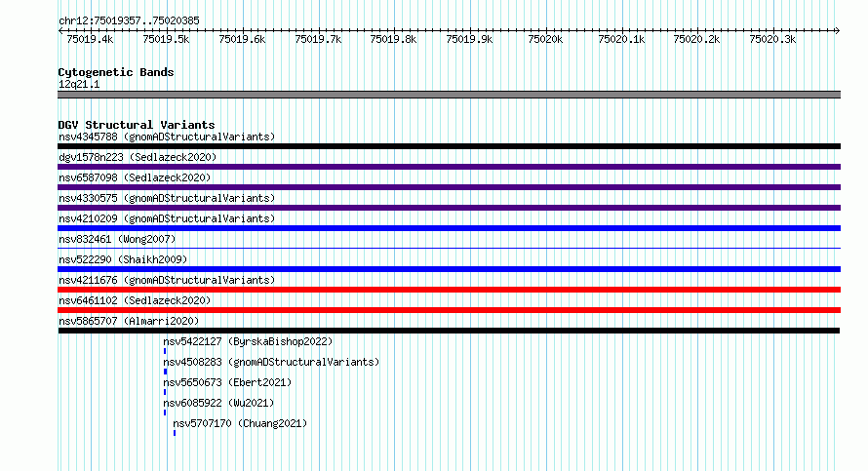Open the dgv1578n223 Sedlazeck2020 label
This screenshot has height=471, width=868.
(x=138, y=157)
